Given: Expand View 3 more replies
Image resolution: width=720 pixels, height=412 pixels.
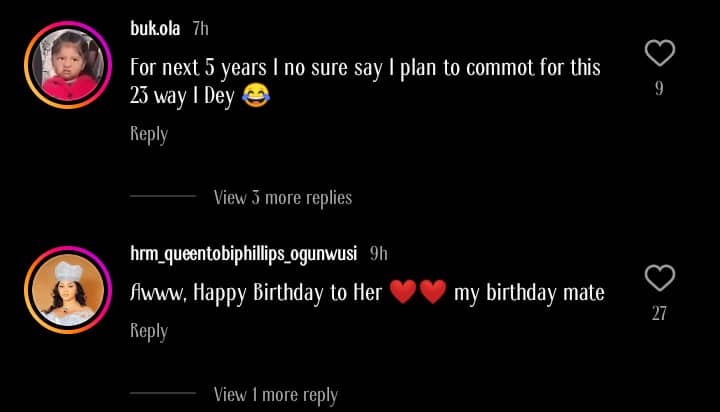Looking at the screenshot, I should coord(283,198).
